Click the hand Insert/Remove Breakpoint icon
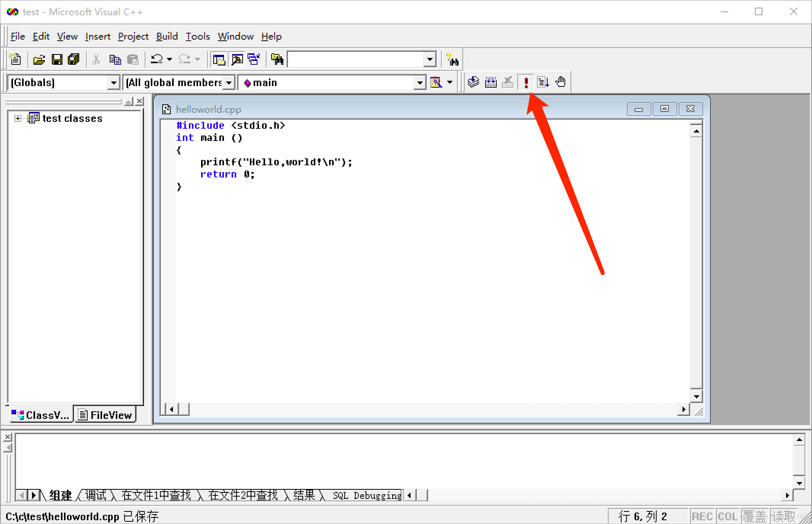 [560, 82]
